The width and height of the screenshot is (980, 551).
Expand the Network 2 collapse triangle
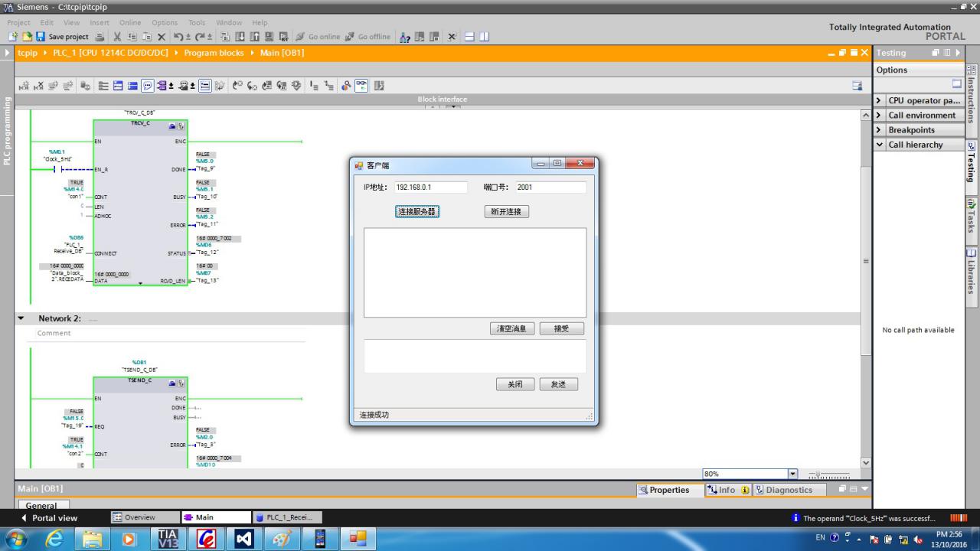21,318
